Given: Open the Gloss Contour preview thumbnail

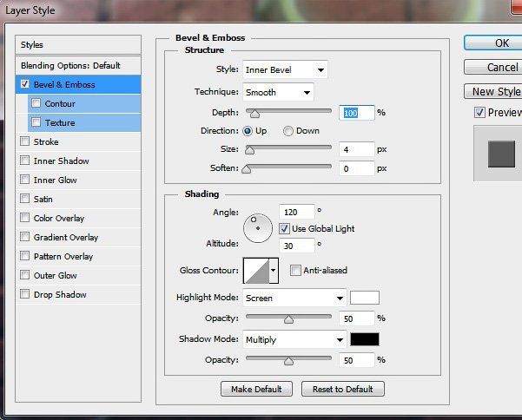Looking at the screenshot, I should point(256,271).
